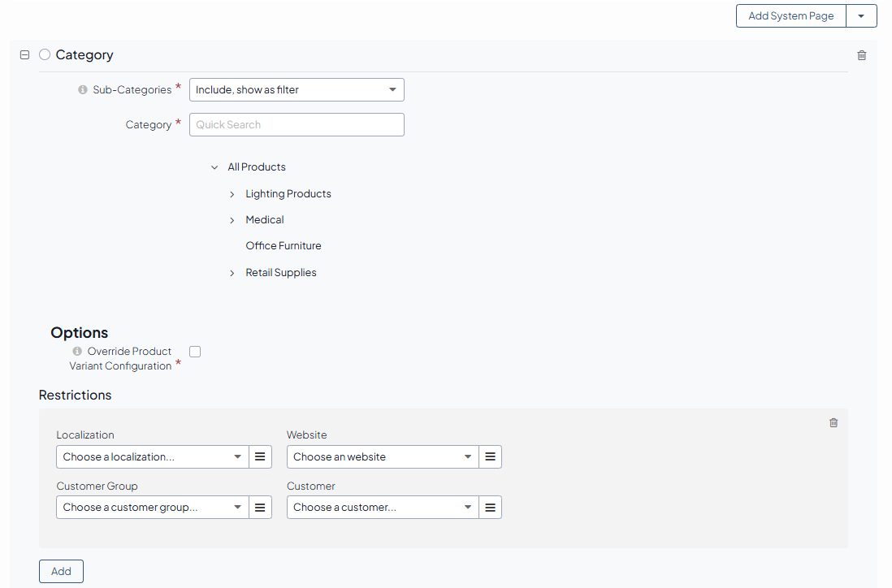892x588 pixels.
Task: Open the Choose a localization dropdown
Action: click(x=152, y=457)
